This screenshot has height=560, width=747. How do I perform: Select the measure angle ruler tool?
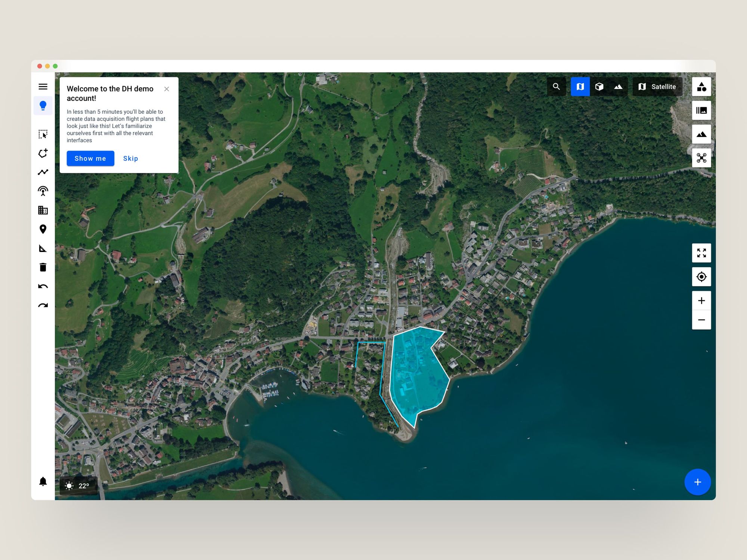tap(43, 248)
